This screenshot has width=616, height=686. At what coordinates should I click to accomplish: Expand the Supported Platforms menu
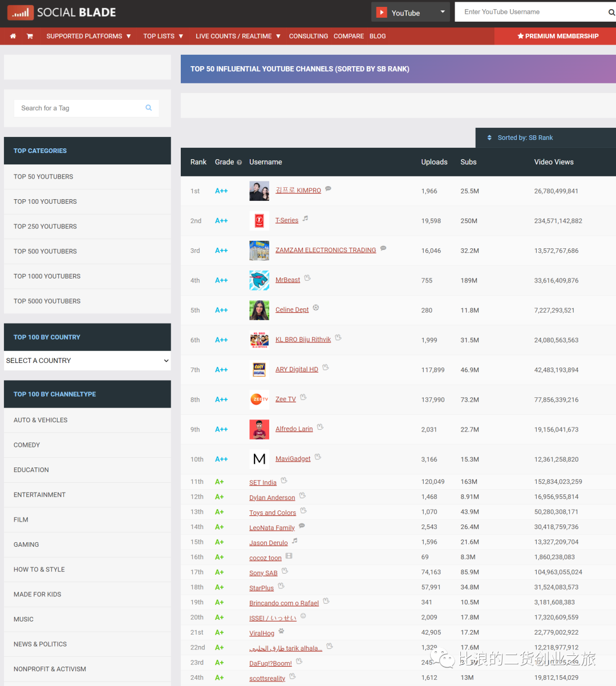[88, 36]
